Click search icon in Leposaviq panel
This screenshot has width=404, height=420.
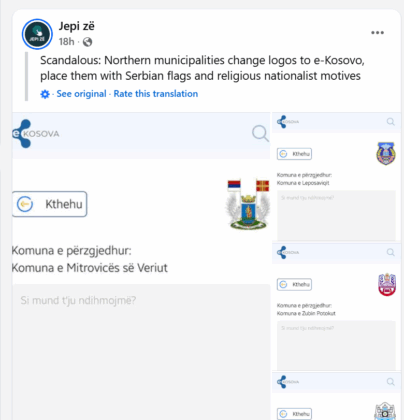391,122
